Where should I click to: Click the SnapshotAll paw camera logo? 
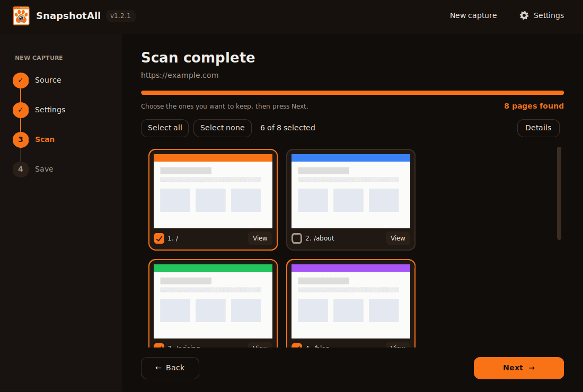coord(21,15)
